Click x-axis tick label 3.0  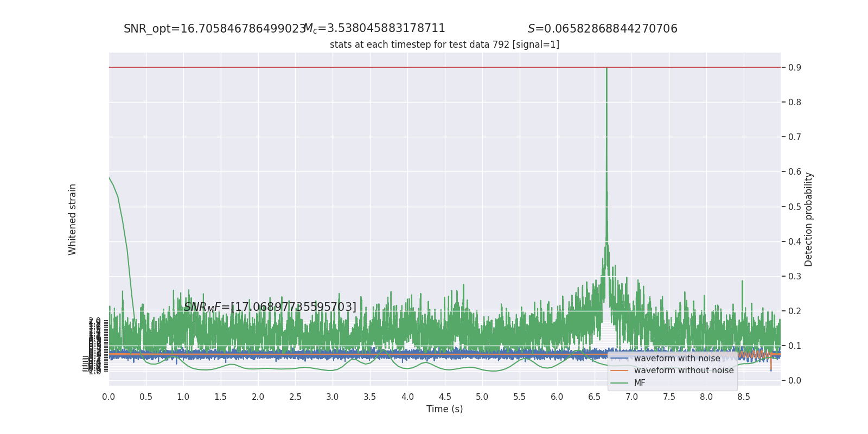point(333,397)
